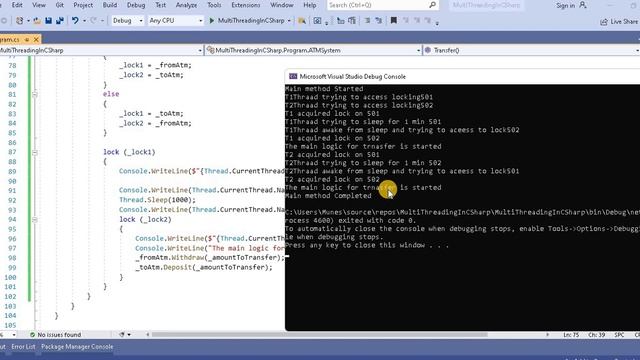The image size is (640, 360).
Task: Click the Find in Files toolbar icon
Action: tap(302, 21)
